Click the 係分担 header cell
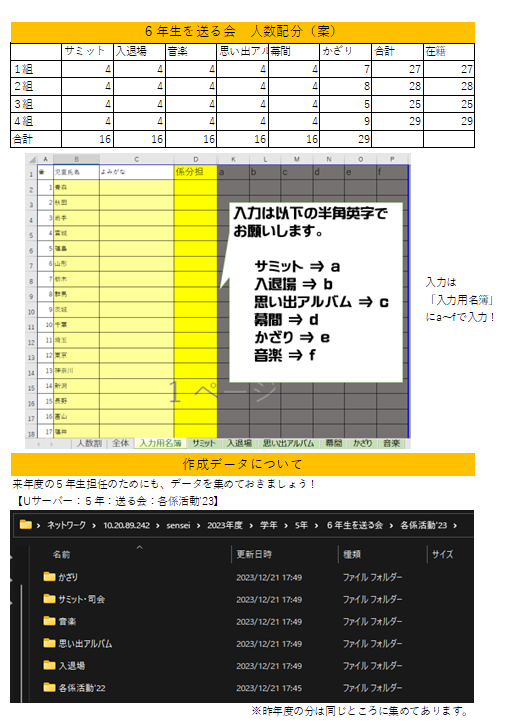 click(196, 172)
